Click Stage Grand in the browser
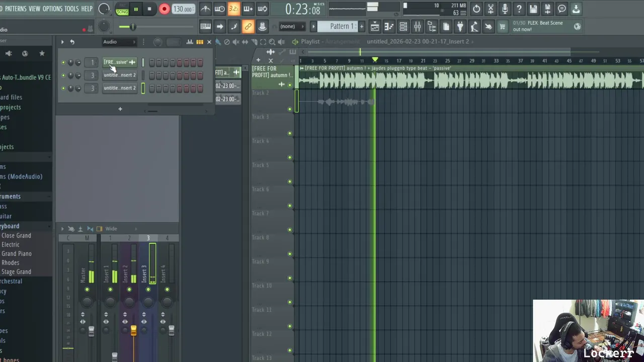Screen dimensions: 644x362 pyautogui.click(x=16, y=271)
